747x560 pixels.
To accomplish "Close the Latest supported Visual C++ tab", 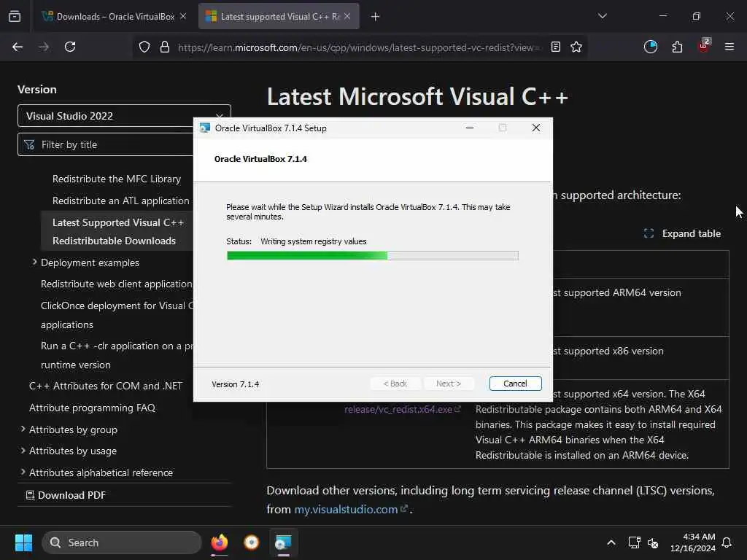I will (347, 16).
